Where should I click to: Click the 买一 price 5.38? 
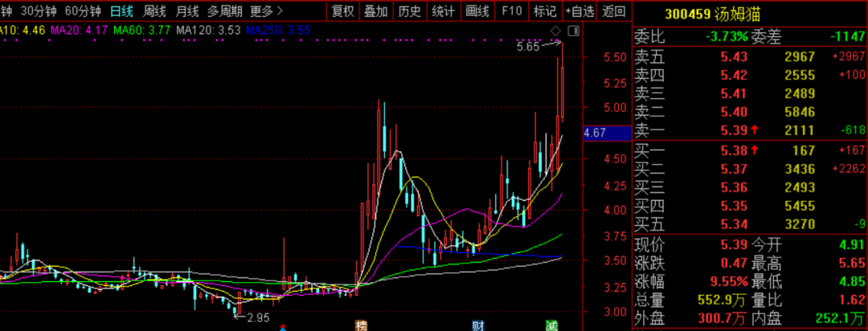(x=734, y=150)
